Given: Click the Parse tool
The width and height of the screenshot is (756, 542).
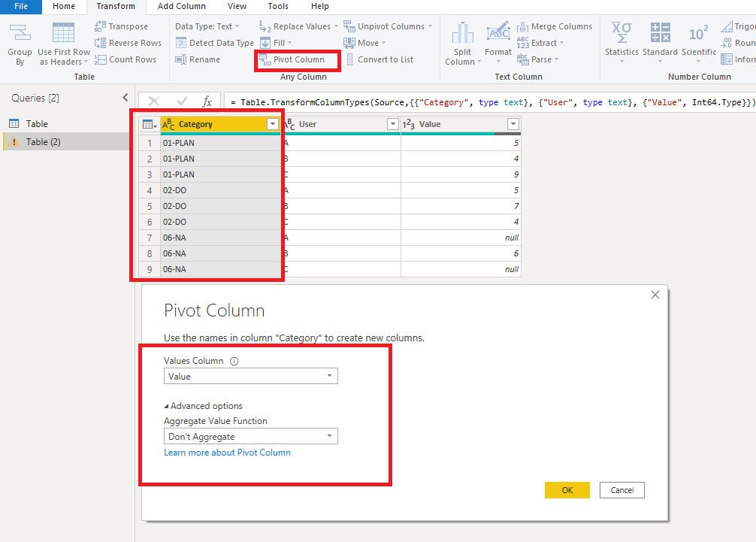Looking at the screenshot, I should coord(537,59).
